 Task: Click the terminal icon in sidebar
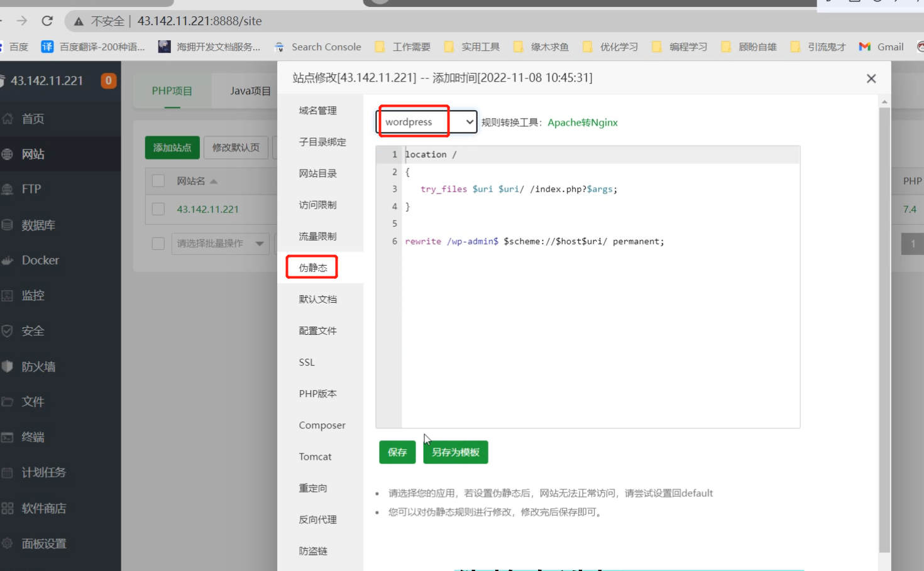8,437
